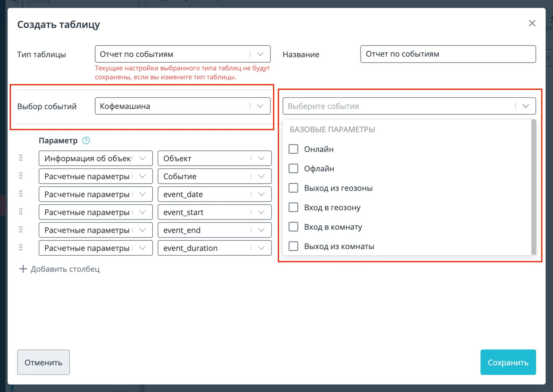Viewport: 553px width, 392px height.
Task: Click the drag handle beside Событие row
Action: (x=21, y=176)
